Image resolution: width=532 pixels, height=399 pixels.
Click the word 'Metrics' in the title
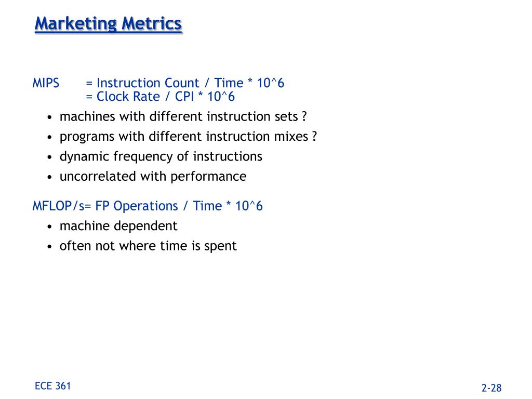[x=152, y=24]
